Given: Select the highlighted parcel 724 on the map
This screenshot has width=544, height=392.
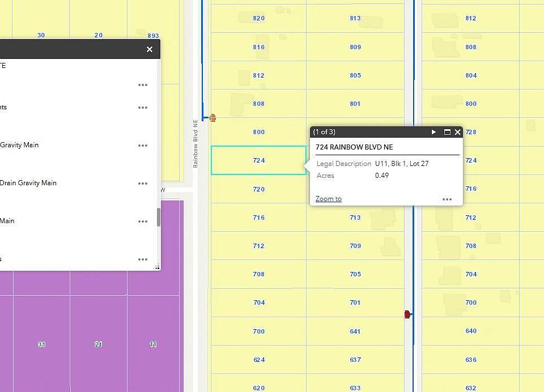Looking at the screenshot, I should point(258,160).
